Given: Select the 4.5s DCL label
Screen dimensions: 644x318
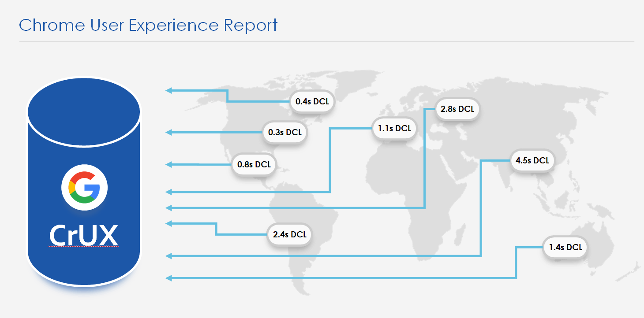Looking at the screenshot, I should (532, 161).
